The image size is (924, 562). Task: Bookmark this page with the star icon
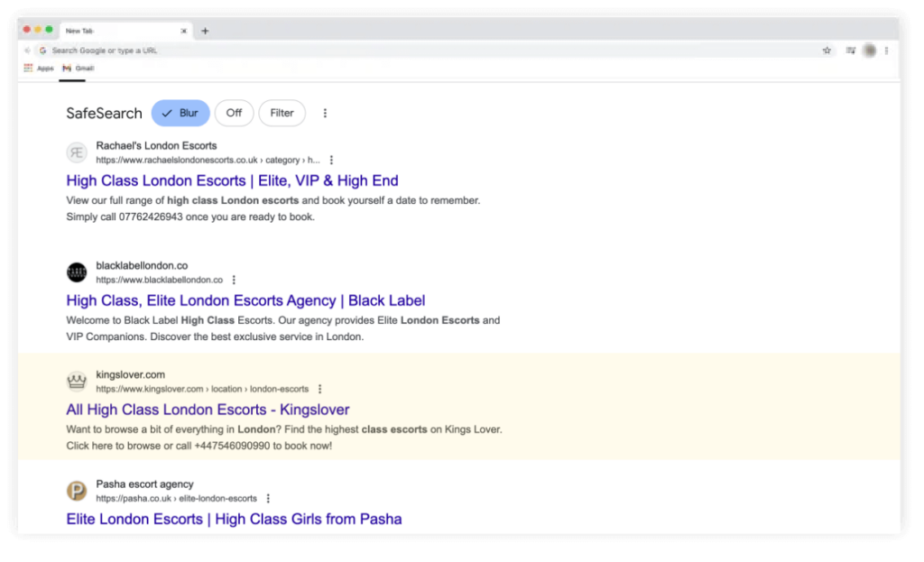827,51
